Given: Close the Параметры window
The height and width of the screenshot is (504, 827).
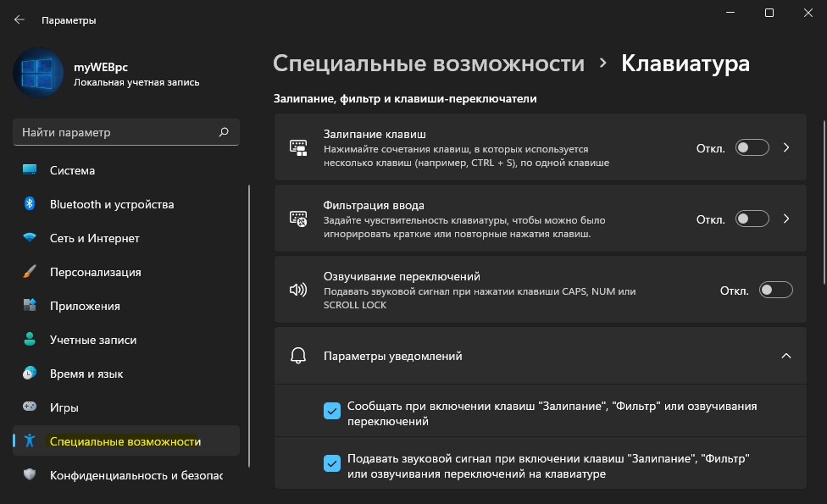Looking at the screenshot, I should click(808, 12).
